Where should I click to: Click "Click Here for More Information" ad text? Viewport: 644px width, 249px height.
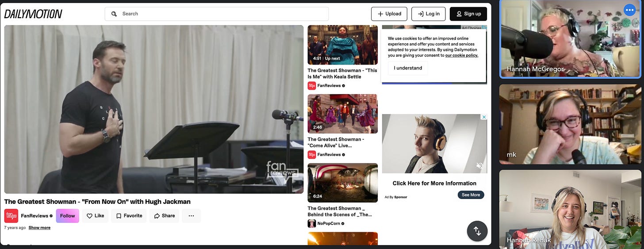[434, 184]
